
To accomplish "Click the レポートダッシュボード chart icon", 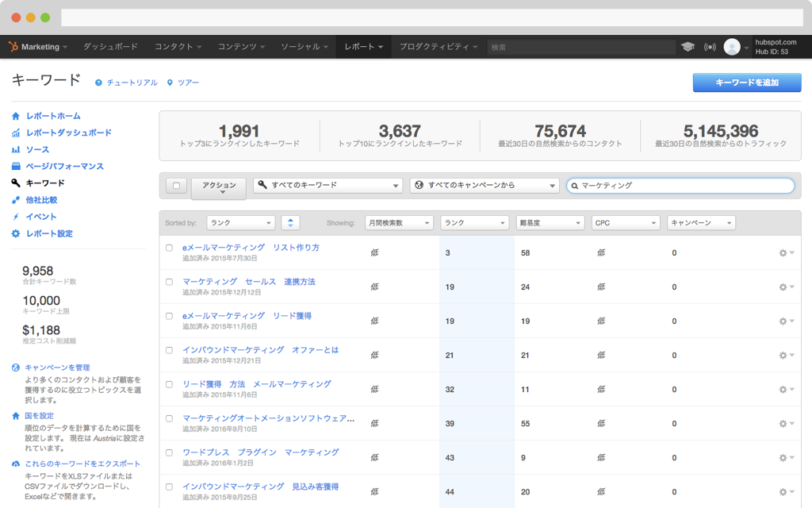I will [16, 133].
